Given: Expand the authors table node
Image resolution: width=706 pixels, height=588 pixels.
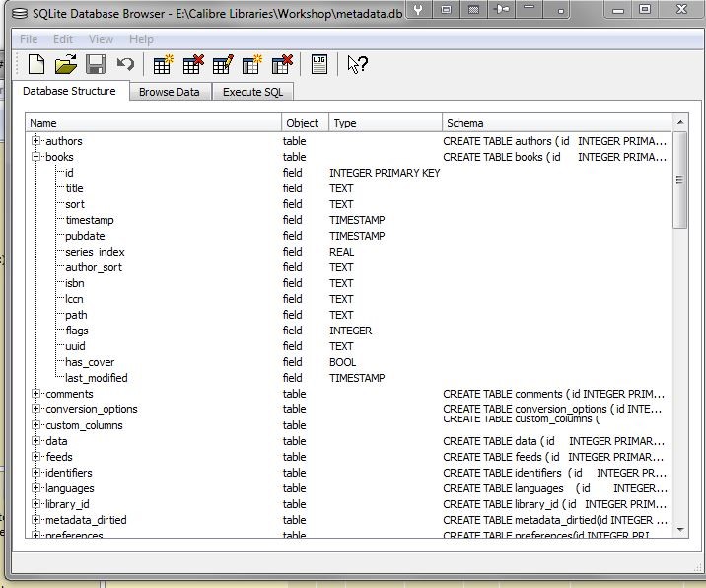Looking at the screenshot, I should (x=36, y=141).
